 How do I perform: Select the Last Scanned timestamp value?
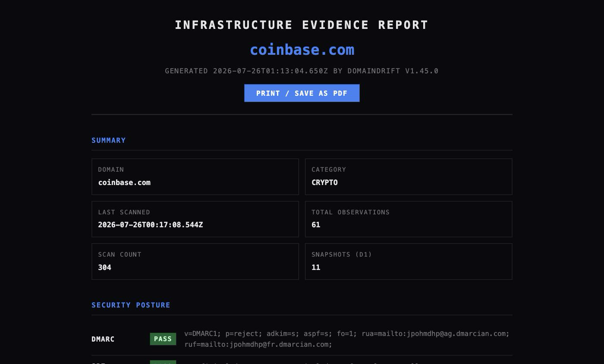[151, 225]
